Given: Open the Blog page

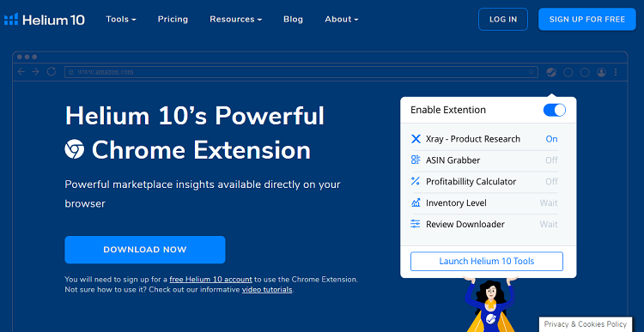Looking at the screenshot, I should coord(294,19).
